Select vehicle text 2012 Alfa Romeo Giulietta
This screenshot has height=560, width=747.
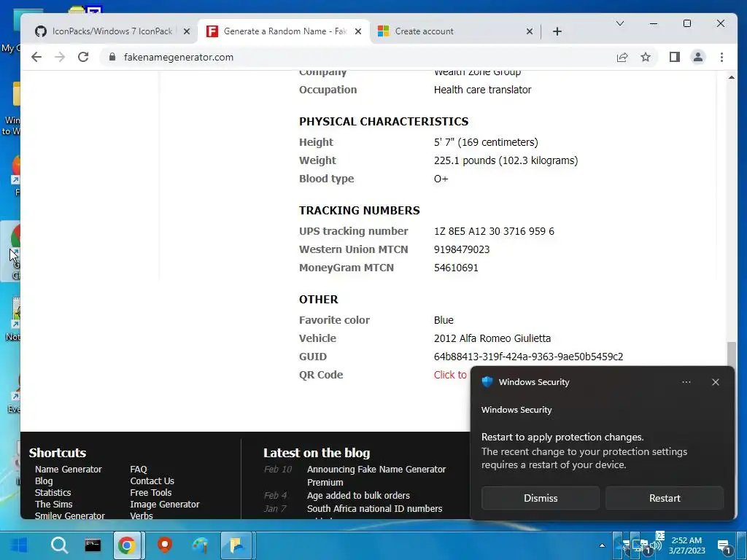tap(492, 338)
